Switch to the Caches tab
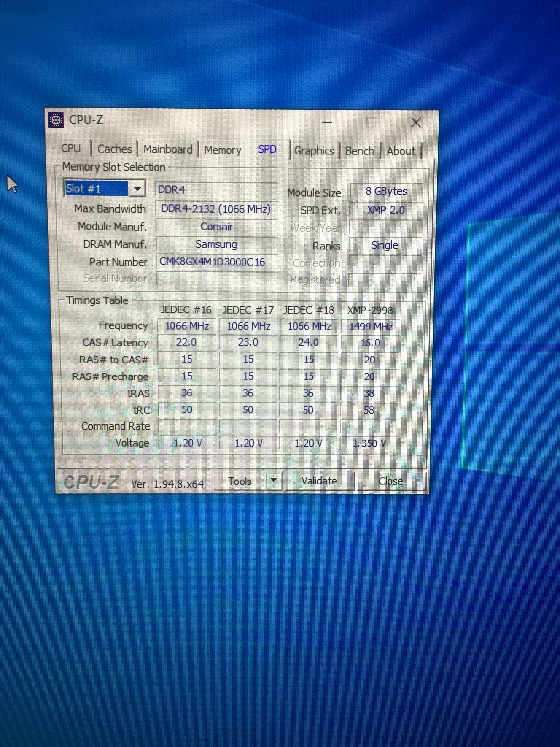This screenshot has width=560, height=747. click(x=114, y=149)
